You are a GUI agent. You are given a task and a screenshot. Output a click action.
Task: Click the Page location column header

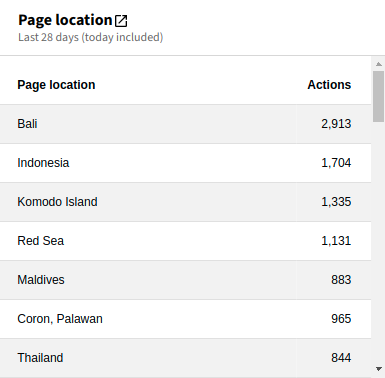pos(56,85)
